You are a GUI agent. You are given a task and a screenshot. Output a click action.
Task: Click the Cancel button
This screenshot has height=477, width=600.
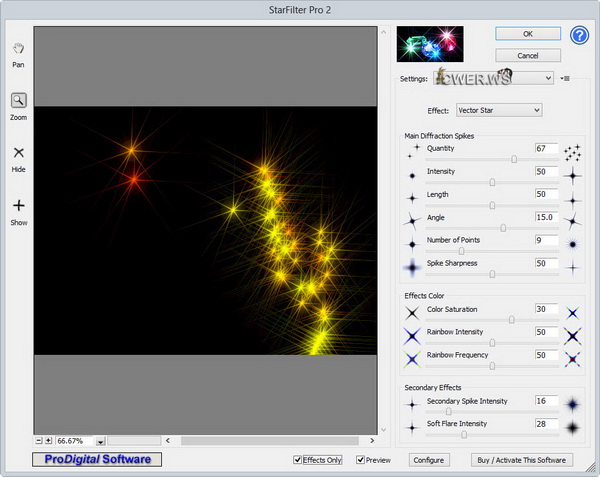528,55
